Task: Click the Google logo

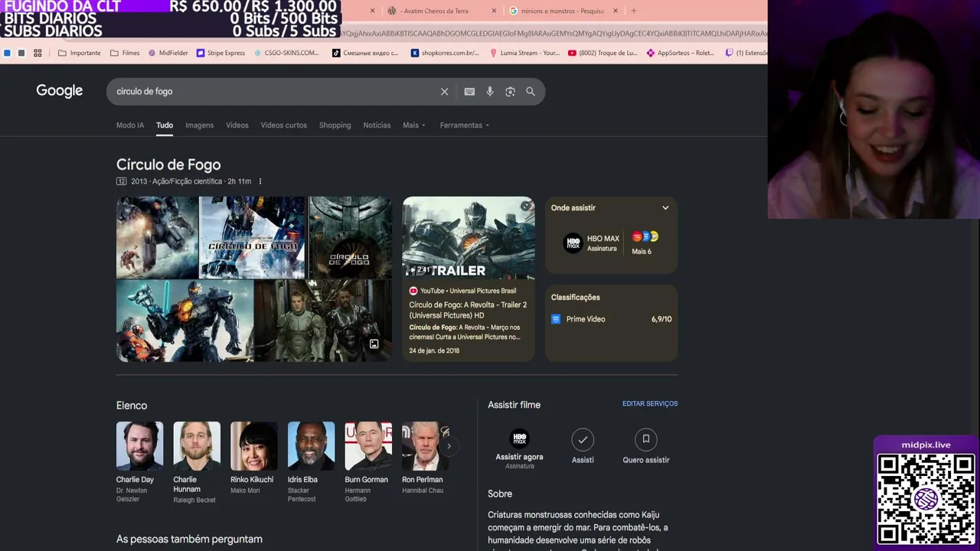Action: tap(59, 91)
